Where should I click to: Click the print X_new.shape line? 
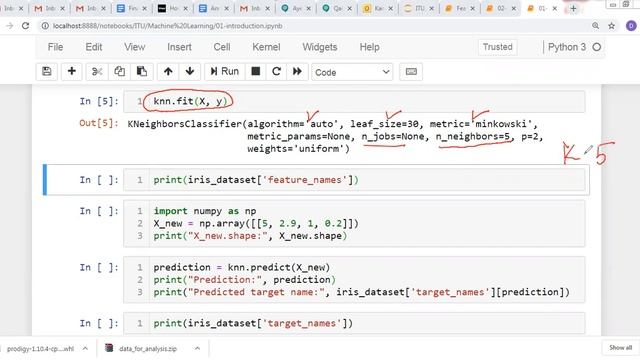250,236
